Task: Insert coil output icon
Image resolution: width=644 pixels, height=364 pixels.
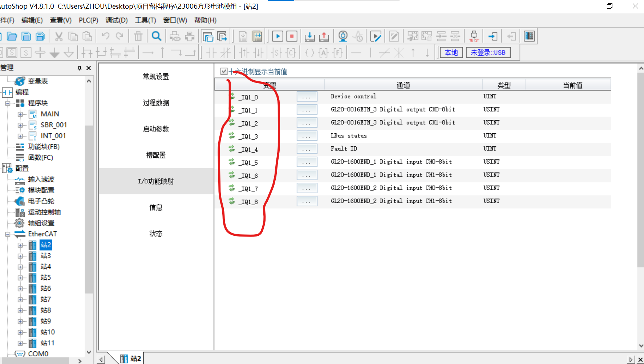Action: coord(309,53)
